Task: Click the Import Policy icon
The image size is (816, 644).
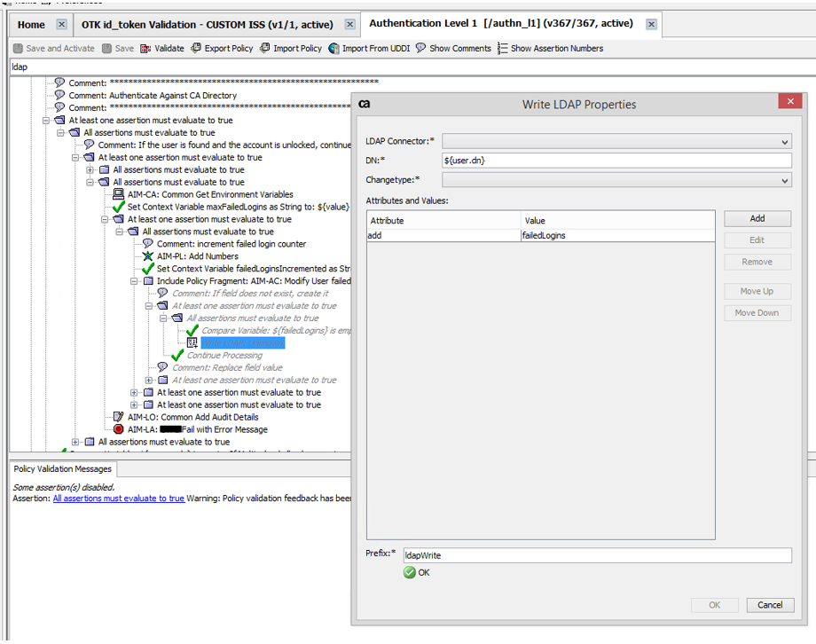Action: [265, 49]
